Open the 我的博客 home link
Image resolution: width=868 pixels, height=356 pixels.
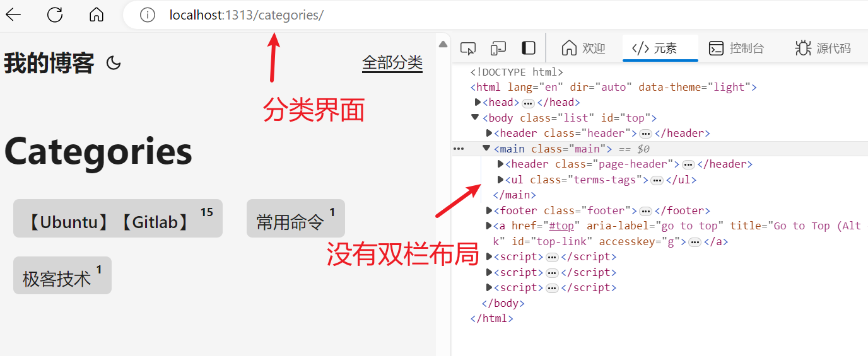[49, 63]
